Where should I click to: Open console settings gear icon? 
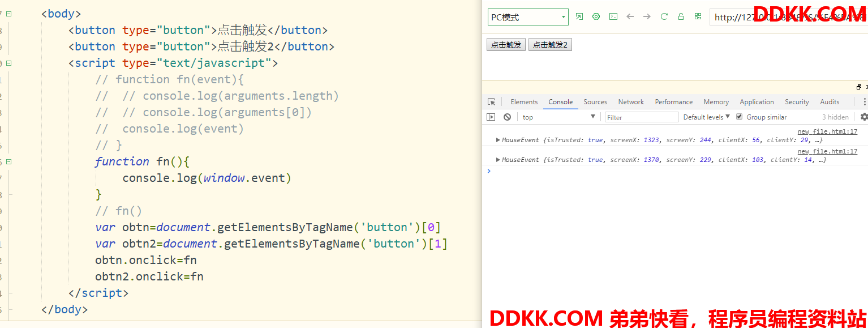pos(864,117)
